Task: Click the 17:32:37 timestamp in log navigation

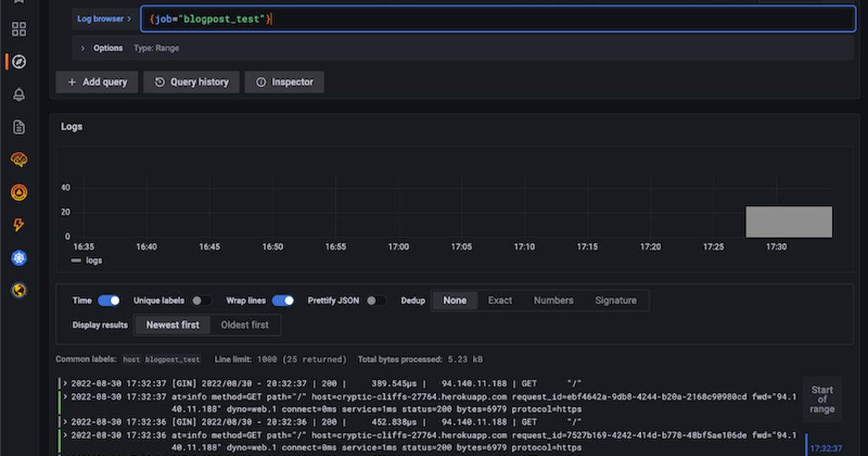Action: [826, 449]
